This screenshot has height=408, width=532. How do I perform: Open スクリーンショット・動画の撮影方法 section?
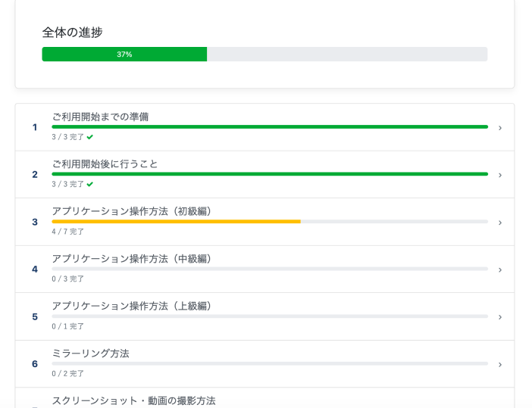[x=133, y=400]
